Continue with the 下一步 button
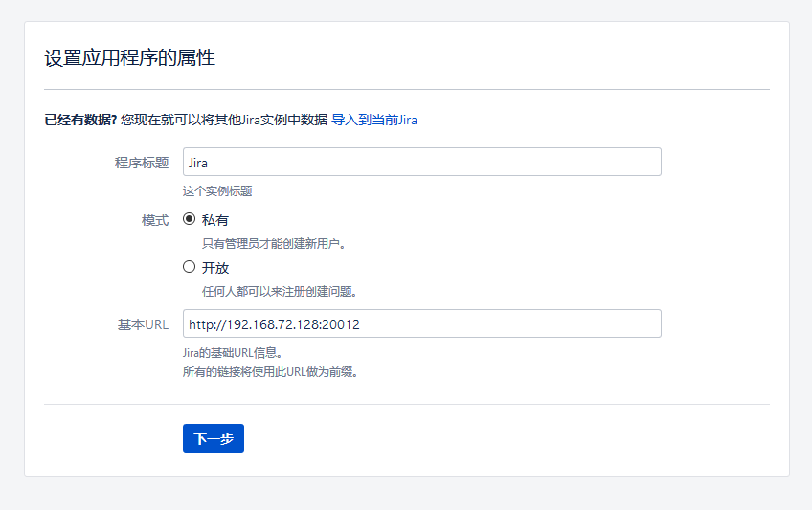This screenshot has width=812, height=510. [214, 438]
